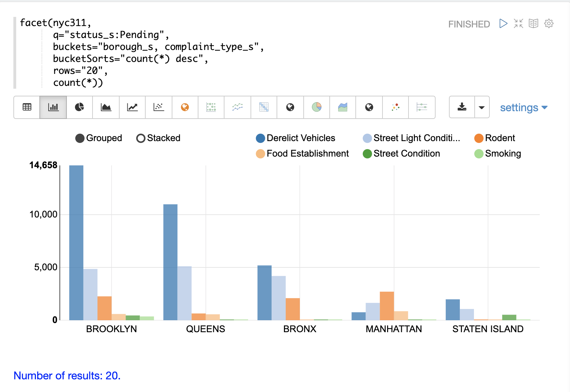Run the paragraph with the play icon
Image resolution: width=570 pixels, height=392 pixels.
point(503,24)
